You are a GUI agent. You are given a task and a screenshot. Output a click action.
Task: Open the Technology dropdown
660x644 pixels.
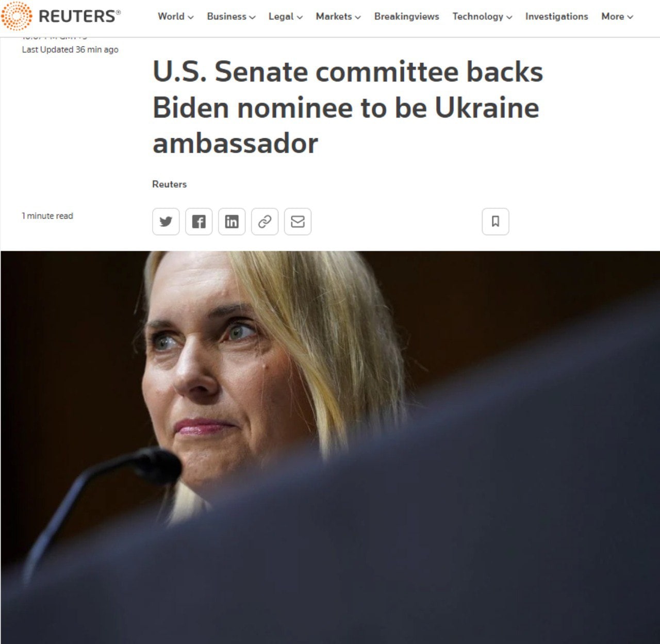[x=482, y=16]
